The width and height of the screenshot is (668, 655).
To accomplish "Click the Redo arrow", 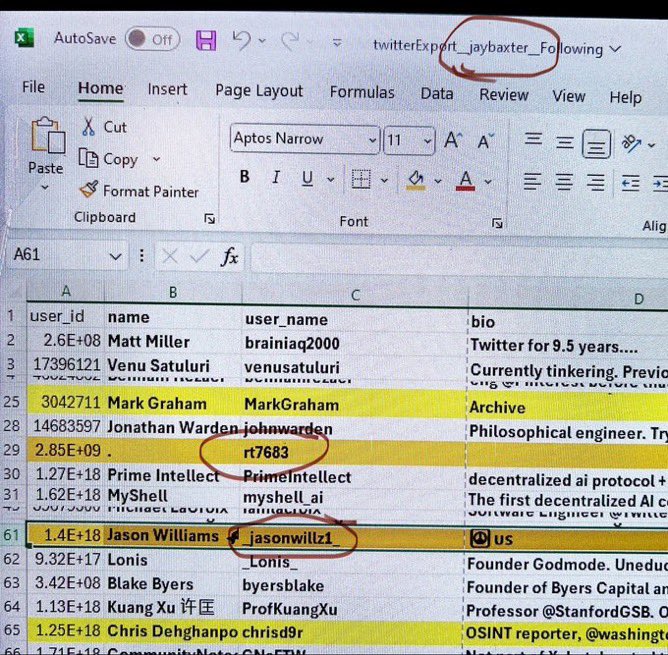I will coord(291,42).
